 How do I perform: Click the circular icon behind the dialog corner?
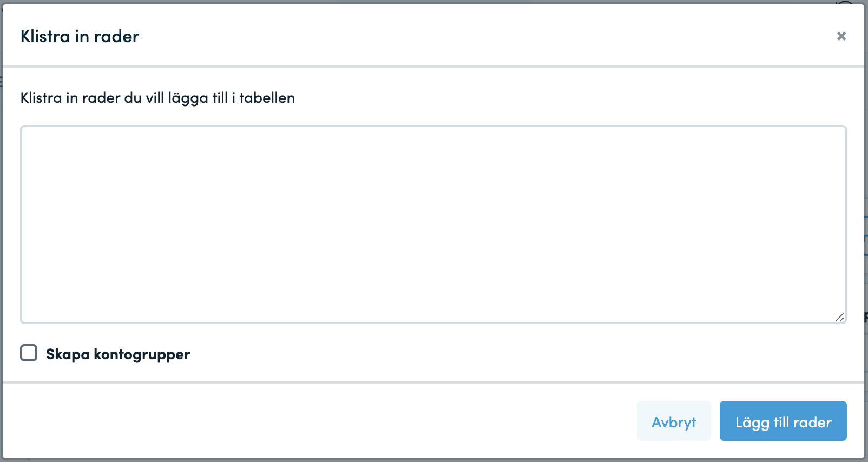pyautogui.click(x=845, y=3)
